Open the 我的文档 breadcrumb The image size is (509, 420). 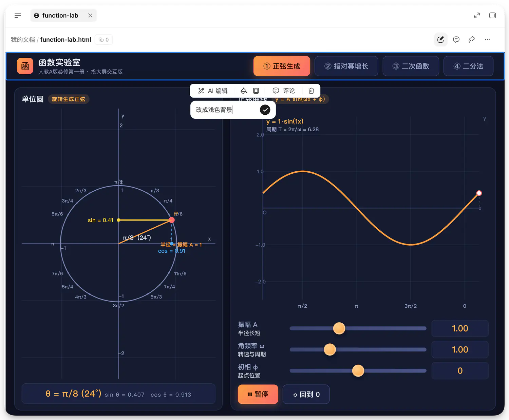(x=23, y=40)
